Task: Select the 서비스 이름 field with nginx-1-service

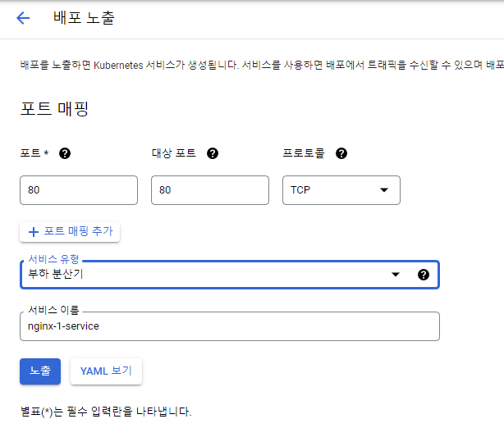Action: 230,326
